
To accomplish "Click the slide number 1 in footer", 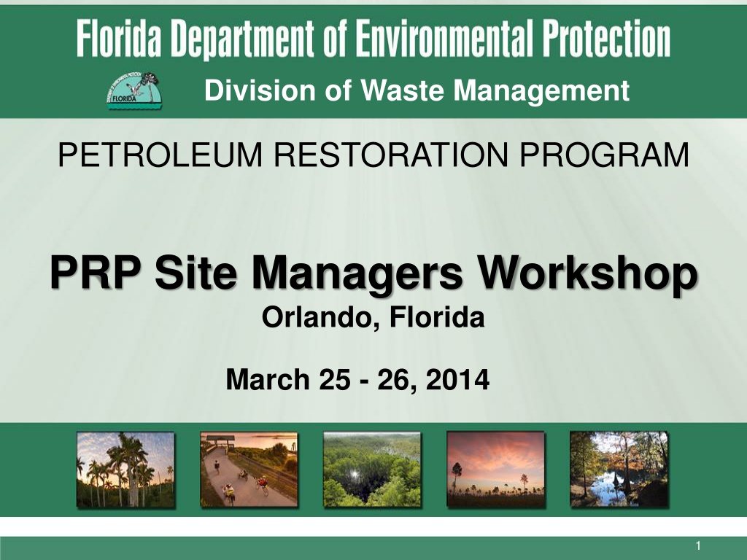I will [698, 545].
